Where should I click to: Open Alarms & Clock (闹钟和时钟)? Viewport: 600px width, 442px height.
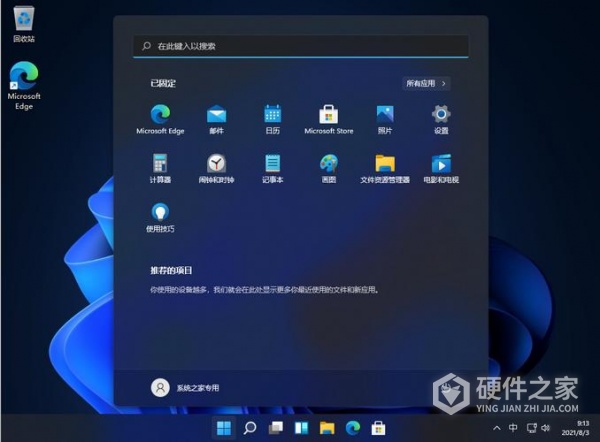point(217,168)
